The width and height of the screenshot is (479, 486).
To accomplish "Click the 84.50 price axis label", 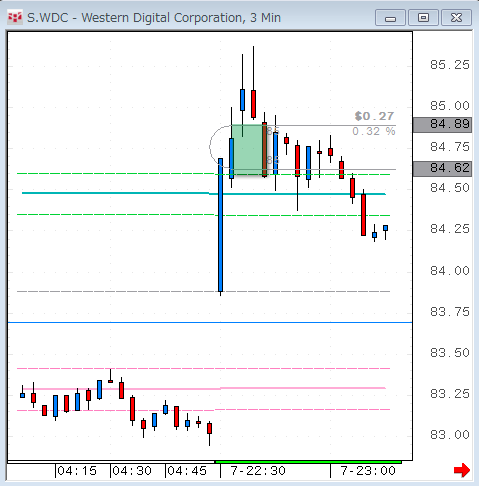I will tap(450, 188).
